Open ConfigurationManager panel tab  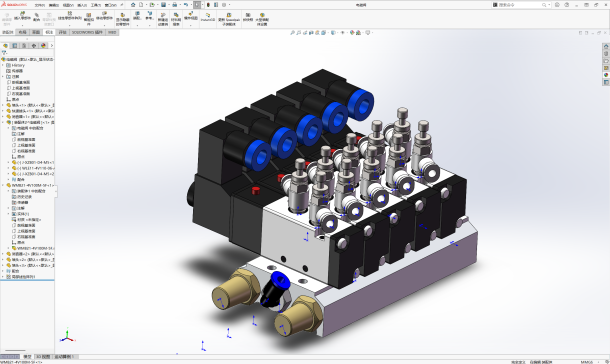pyautogui.click(x=24, y=46)
